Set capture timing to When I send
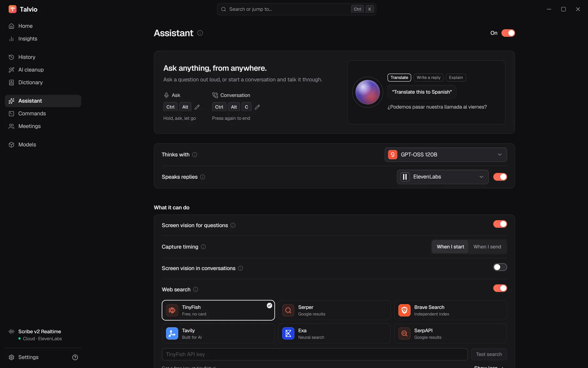588x368 pixels. (487, 247)
